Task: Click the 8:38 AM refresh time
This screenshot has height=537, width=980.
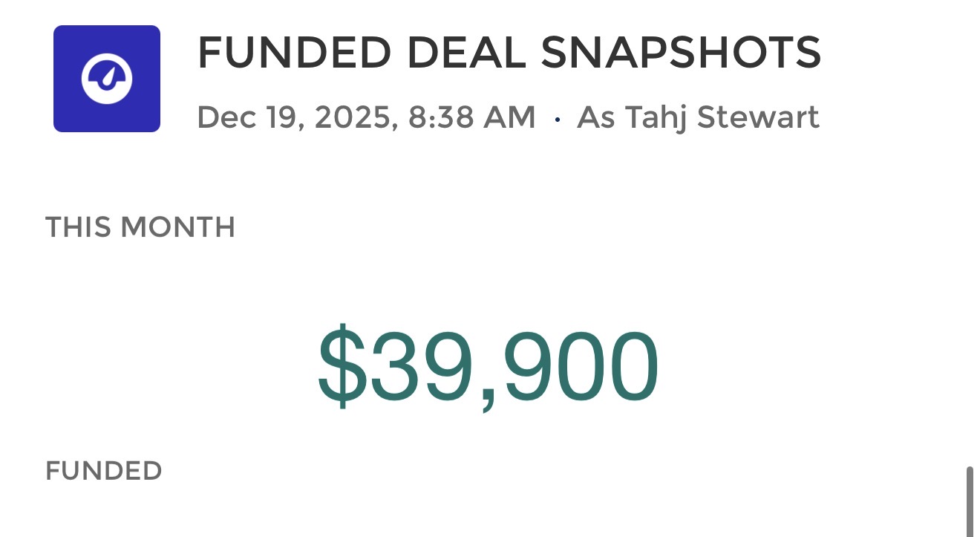Action: [471, 118]
